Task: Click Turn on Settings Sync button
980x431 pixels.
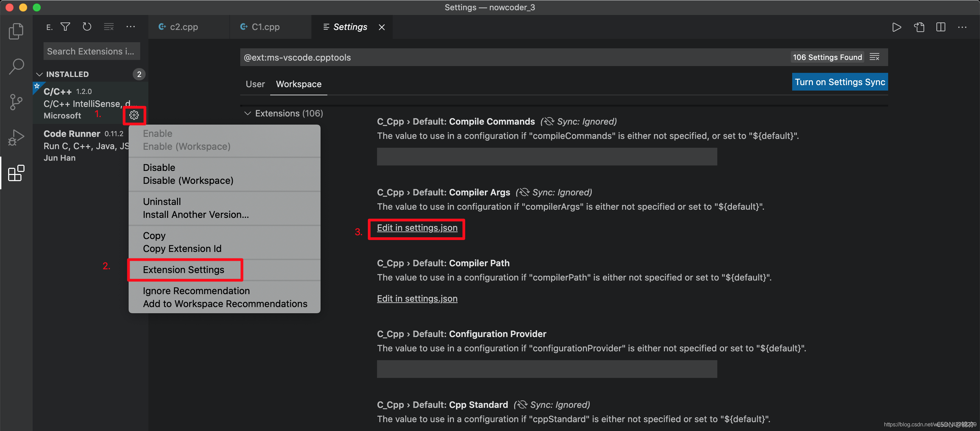Action: tap(839, 82)
